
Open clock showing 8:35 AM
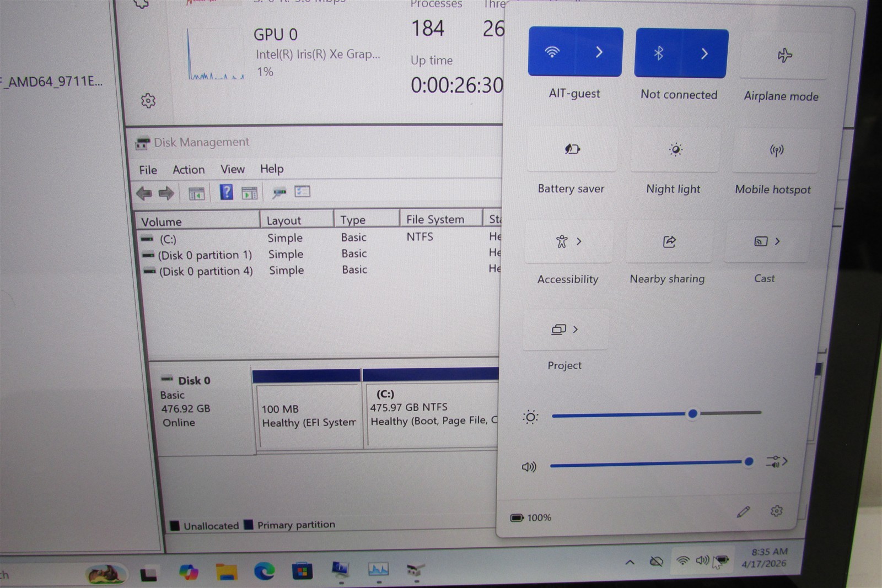click(765, 558)
